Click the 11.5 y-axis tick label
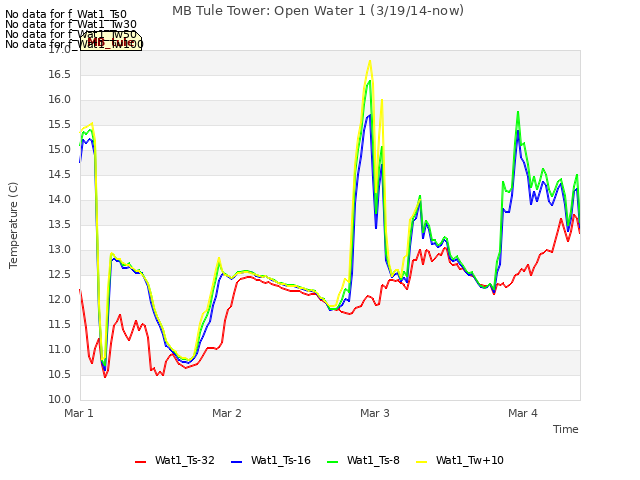 click(x=60, y=325)
